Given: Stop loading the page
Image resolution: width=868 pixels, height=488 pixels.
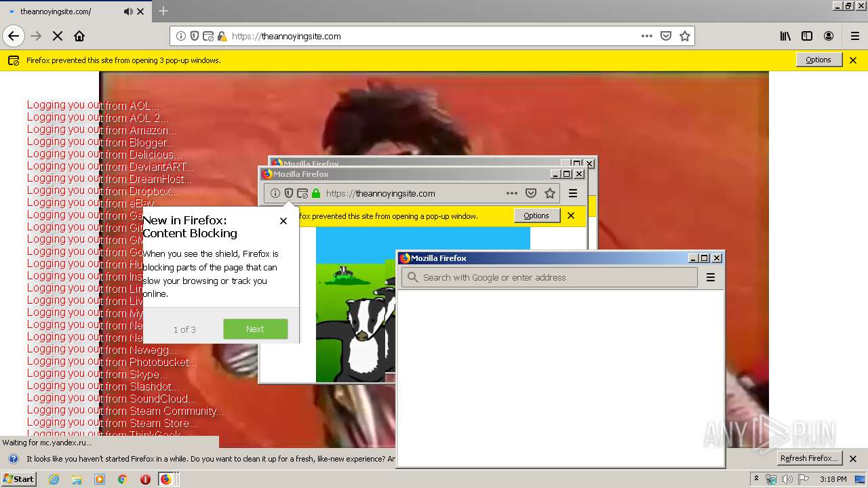Looking at the screenshot, I should [x=58, y=36].
